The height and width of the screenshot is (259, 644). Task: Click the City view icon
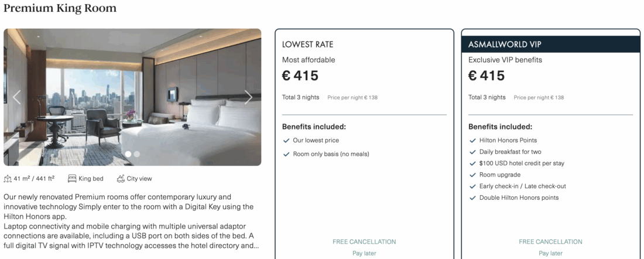[x=121, y=179]
